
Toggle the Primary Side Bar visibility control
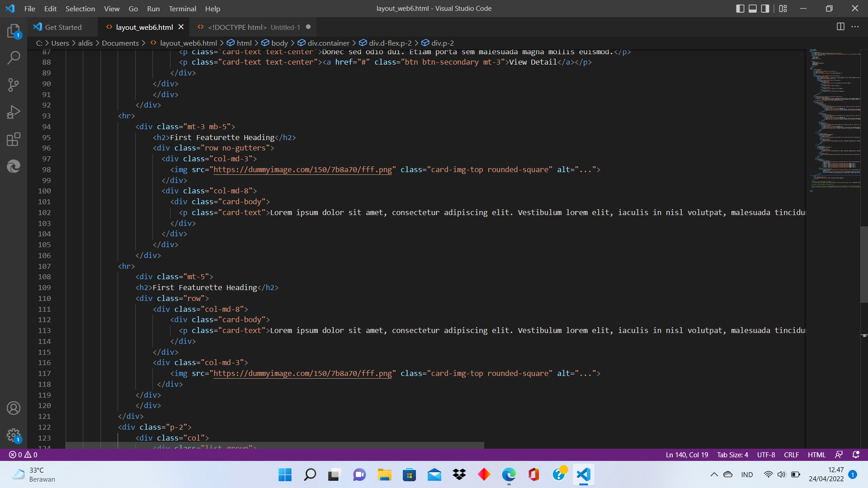(x=740, y=8)
